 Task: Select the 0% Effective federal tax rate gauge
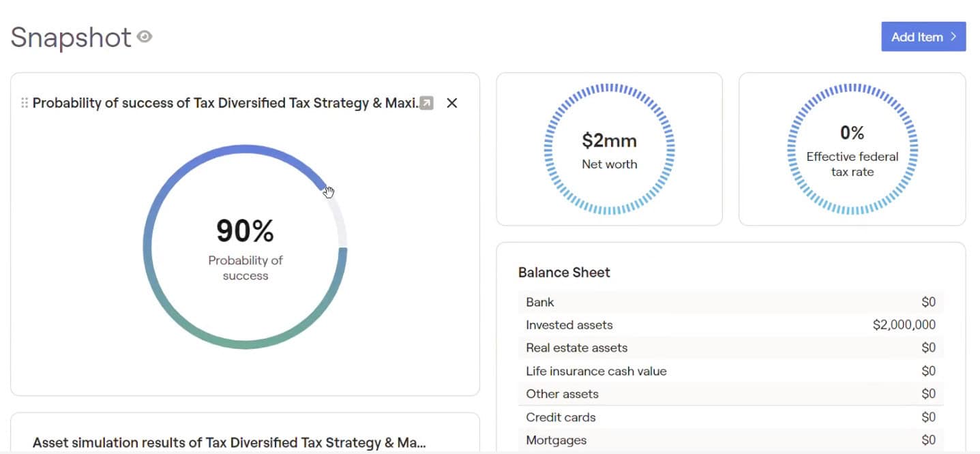tap(852, 149)
